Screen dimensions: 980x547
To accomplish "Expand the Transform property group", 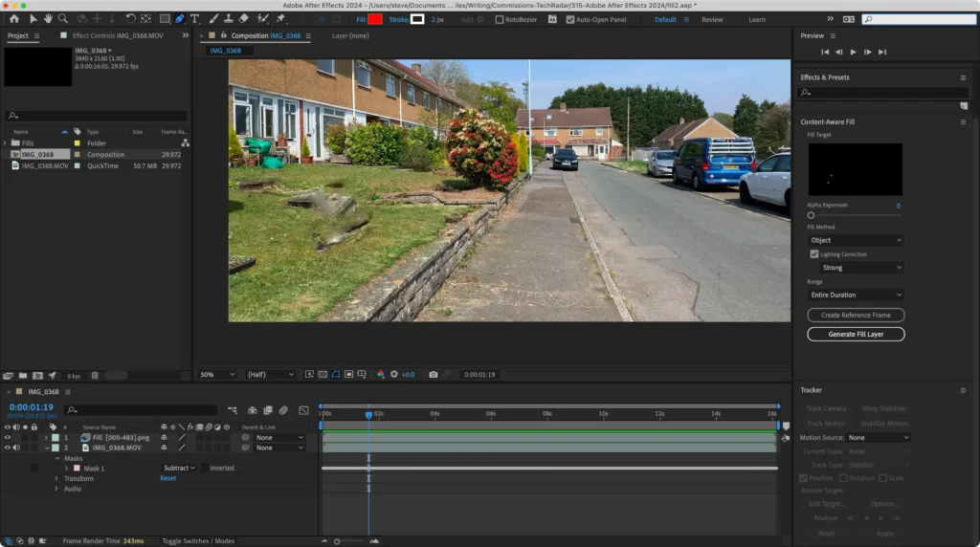I will point(56,478).
